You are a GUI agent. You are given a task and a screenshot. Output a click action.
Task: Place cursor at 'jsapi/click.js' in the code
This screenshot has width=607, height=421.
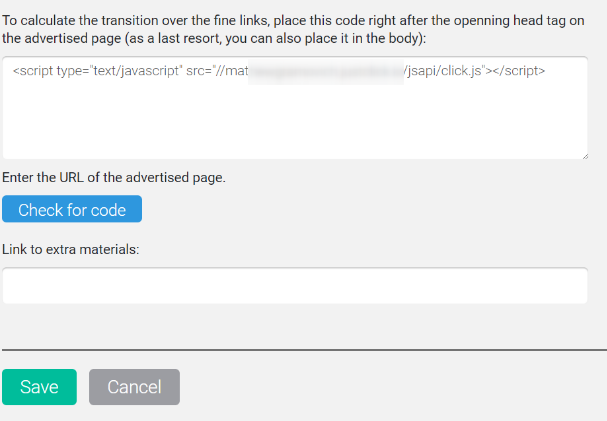click(x=444, y=71)
